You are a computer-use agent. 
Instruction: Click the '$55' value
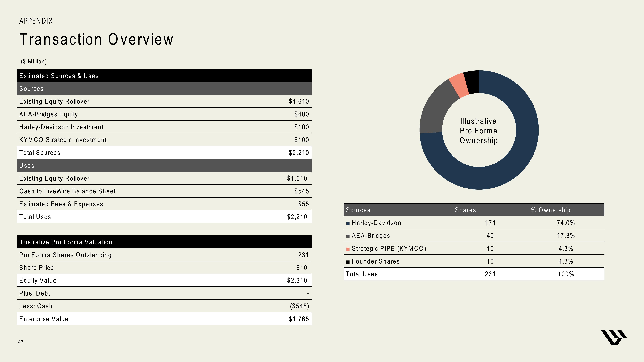[x=303, y=204]
